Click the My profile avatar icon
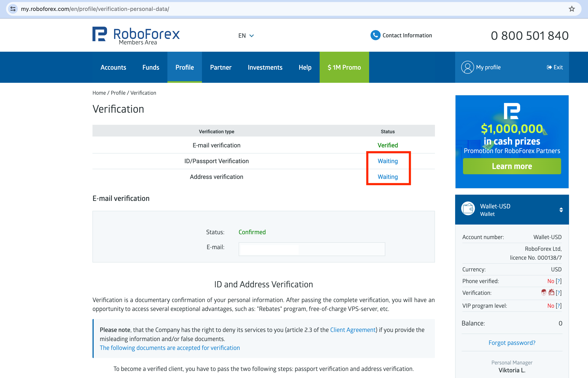 coord(467,67)
